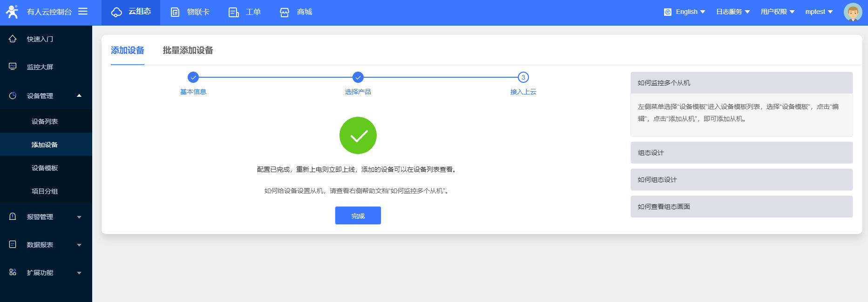Click the 商城 store icon
Screen dimensions: 868x302
(x=285, y=12)
